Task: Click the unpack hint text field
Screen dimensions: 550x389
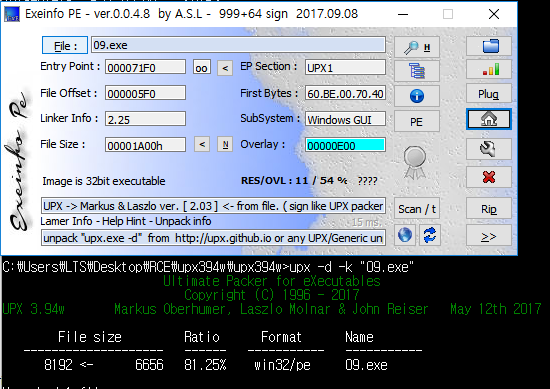Action: click(x=213, y=238)
